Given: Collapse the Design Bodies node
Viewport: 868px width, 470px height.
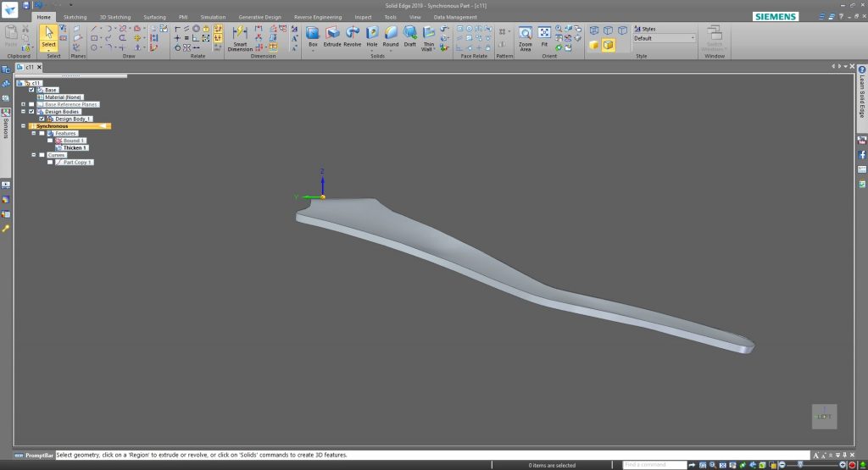Looking at the screenshot, I should [23, 111].
